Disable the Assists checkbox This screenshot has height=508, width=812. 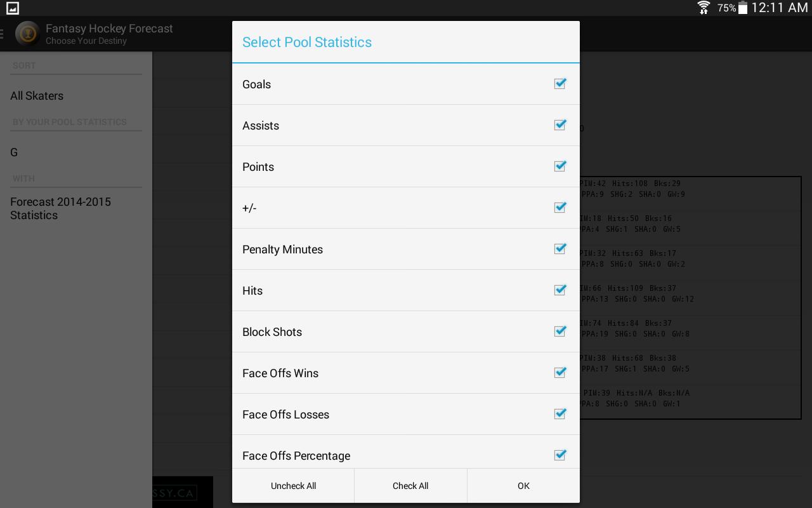560,124
